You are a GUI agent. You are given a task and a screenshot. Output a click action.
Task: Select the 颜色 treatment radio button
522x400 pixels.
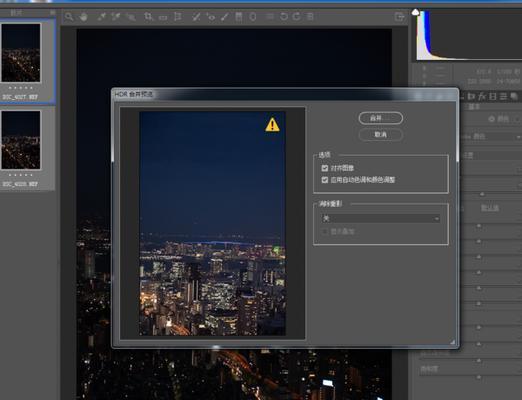491,119
